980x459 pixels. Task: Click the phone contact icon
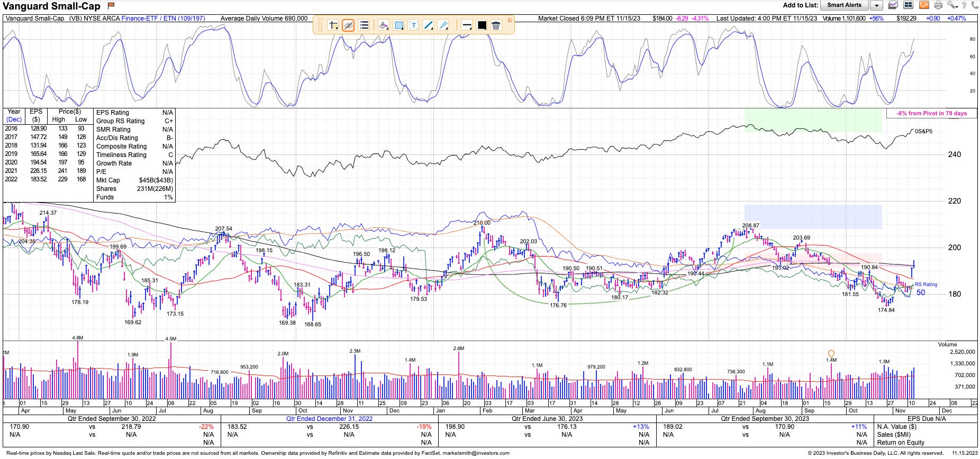coord(974,5)
